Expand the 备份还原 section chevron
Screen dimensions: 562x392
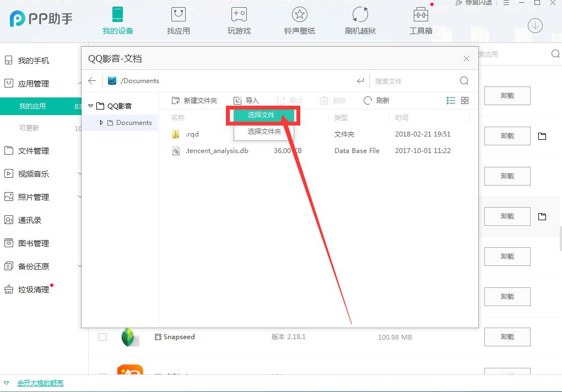coord(79,266)
